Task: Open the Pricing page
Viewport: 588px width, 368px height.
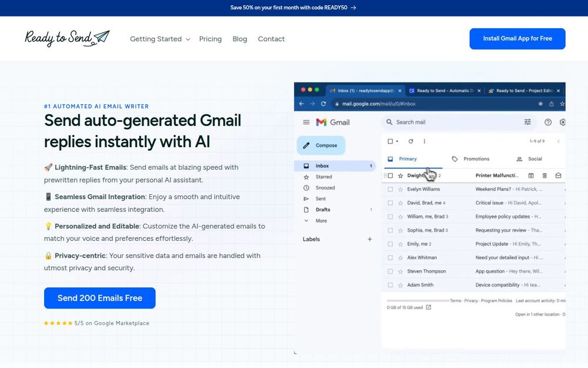Action: pos(211,39)
